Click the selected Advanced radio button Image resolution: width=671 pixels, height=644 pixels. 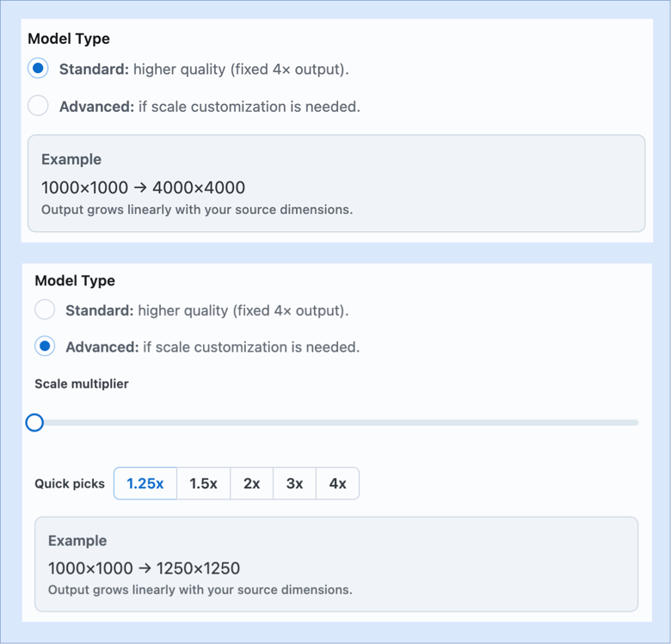(45, 347)
